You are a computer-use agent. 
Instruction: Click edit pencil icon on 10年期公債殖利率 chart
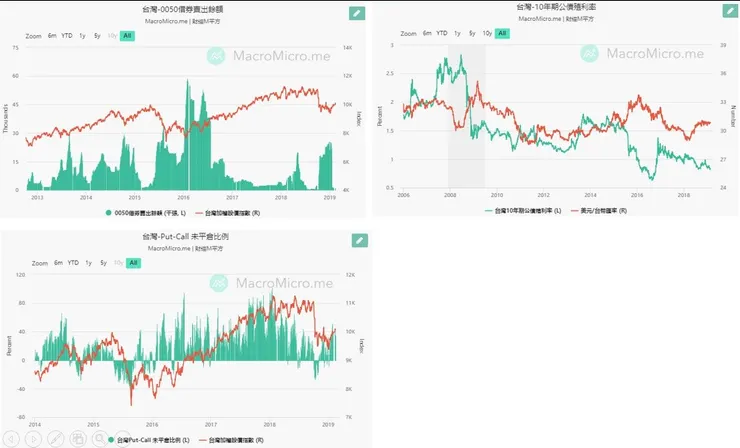[x=730, y=11]
